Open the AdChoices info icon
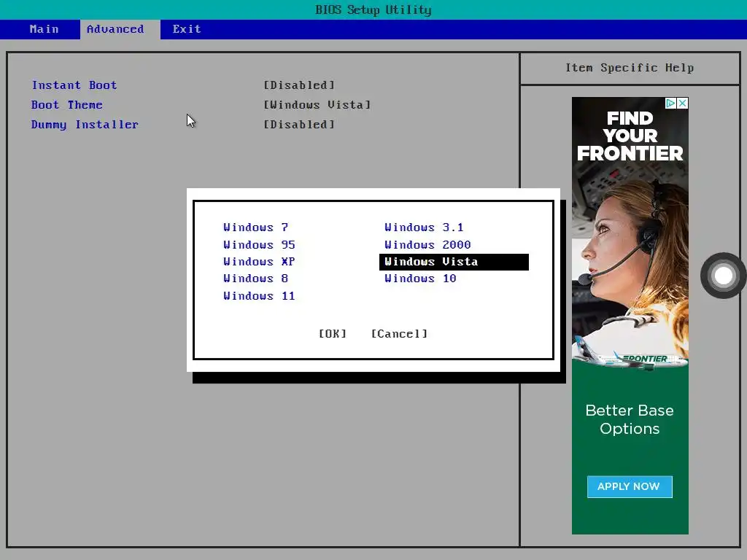The width and height of the screenshot is (747, 560). 671,103
